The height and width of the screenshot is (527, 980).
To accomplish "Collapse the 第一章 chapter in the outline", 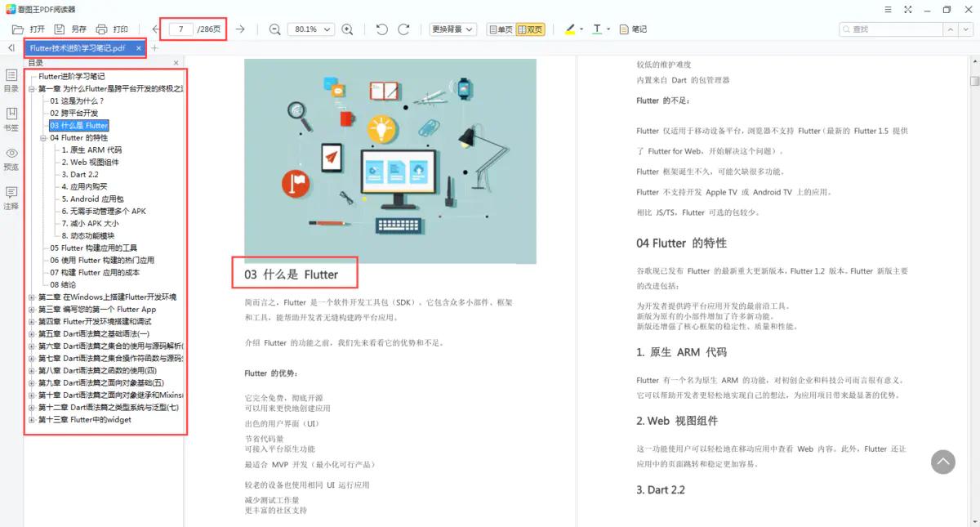I will (30, 88).
